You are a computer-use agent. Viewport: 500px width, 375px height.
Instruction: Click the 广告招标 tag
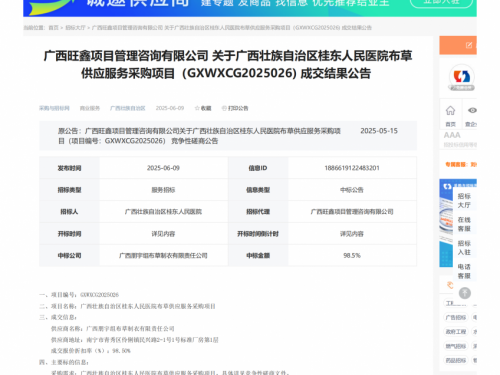pyautogui.click(x=456, y=317)
